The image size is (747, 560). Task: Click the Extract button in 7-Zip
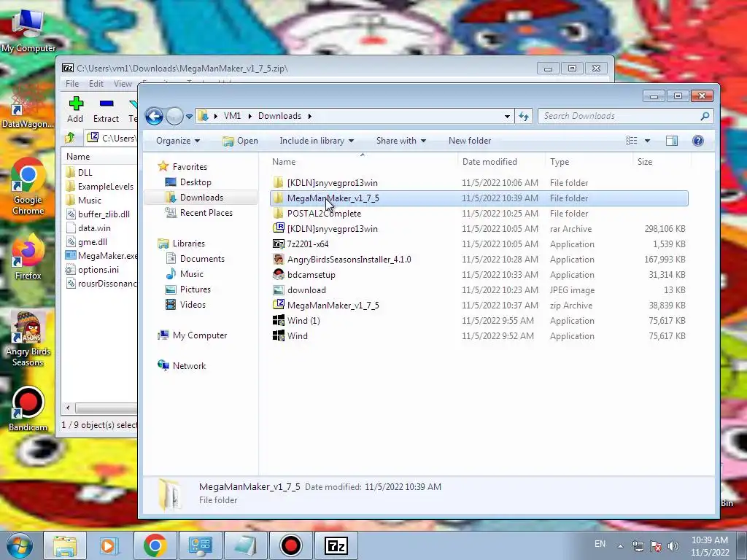107,109
